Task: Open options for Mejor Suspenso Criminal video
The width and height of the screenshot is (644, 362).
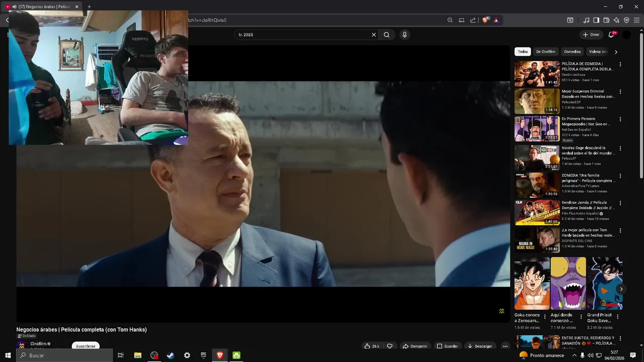Action: pos(620,92)
